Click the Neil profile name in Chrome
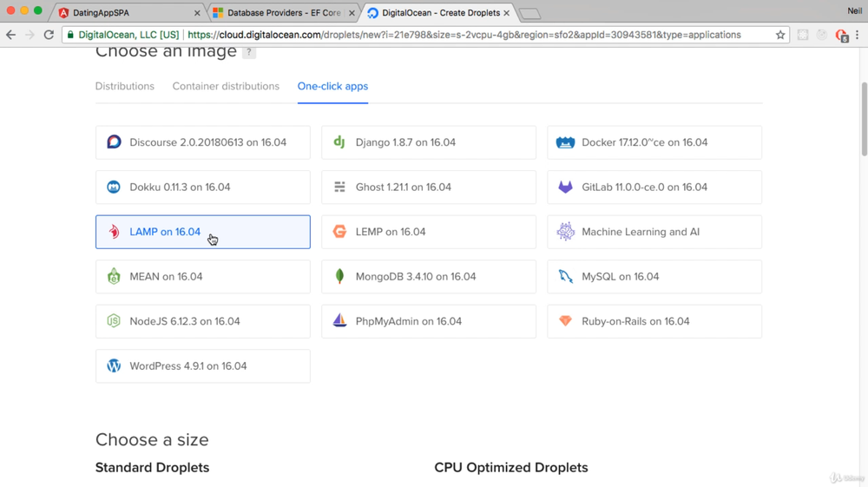The width and height of the screenshot is (868, 487). pos(854,10)
